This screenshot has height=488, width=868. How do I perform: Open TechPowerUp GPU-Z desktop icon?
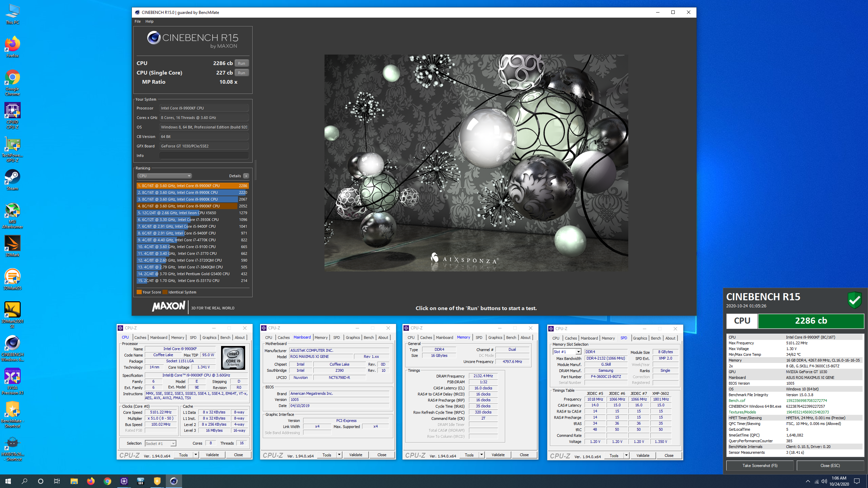(x=13, y=149)
